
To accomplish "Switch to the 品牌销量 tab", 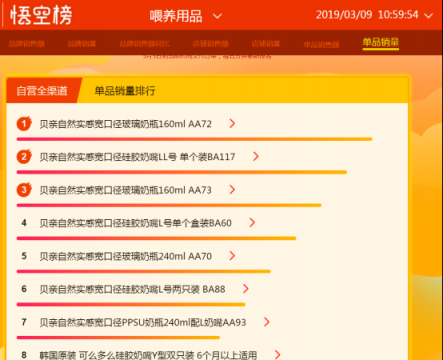I will pos(82,44).
